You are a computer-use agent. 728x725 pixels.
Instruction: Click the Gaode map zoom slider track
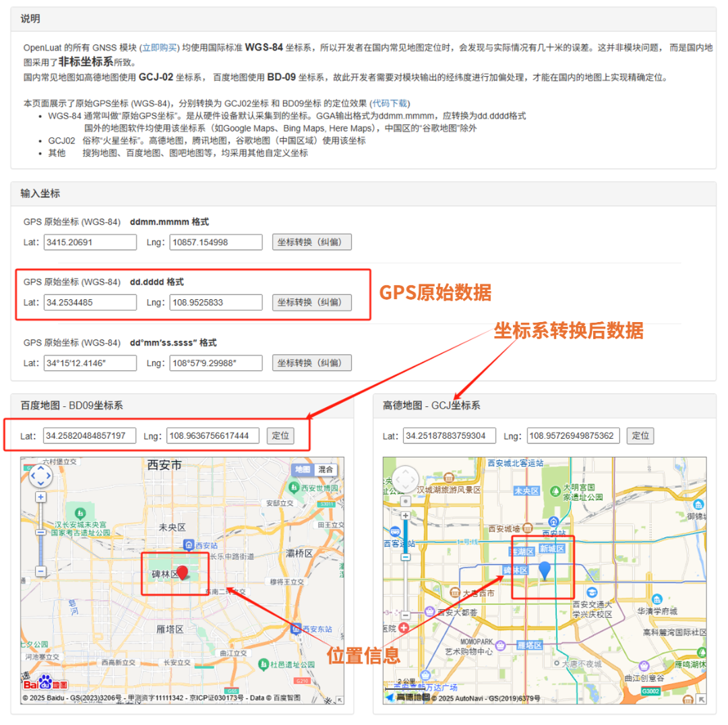tap(405, 565)
